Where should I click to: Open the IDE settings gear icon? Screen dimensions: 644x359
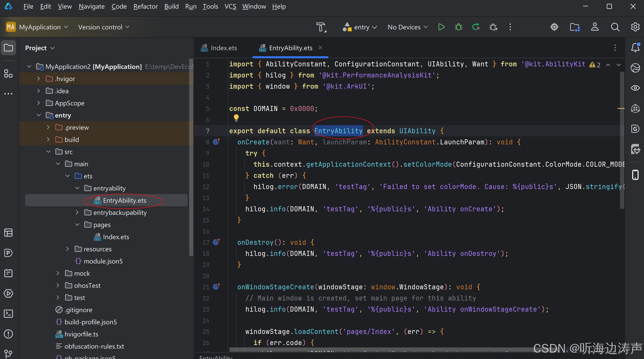[x=635, y=27]
